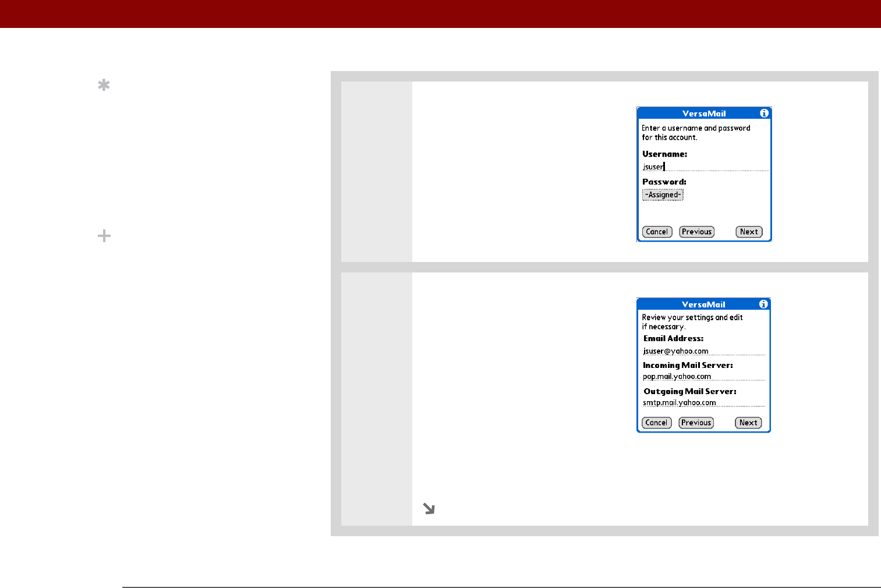The image size is (881, 588).
Task: Click 'Enter a username and password' instruction text
Action: click(696, 128)
